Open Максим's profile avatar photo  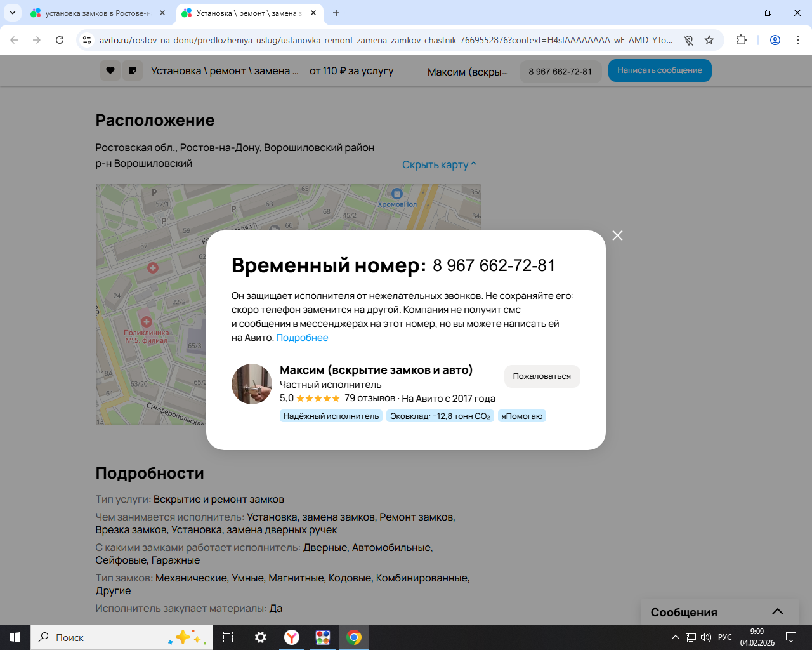252,384
